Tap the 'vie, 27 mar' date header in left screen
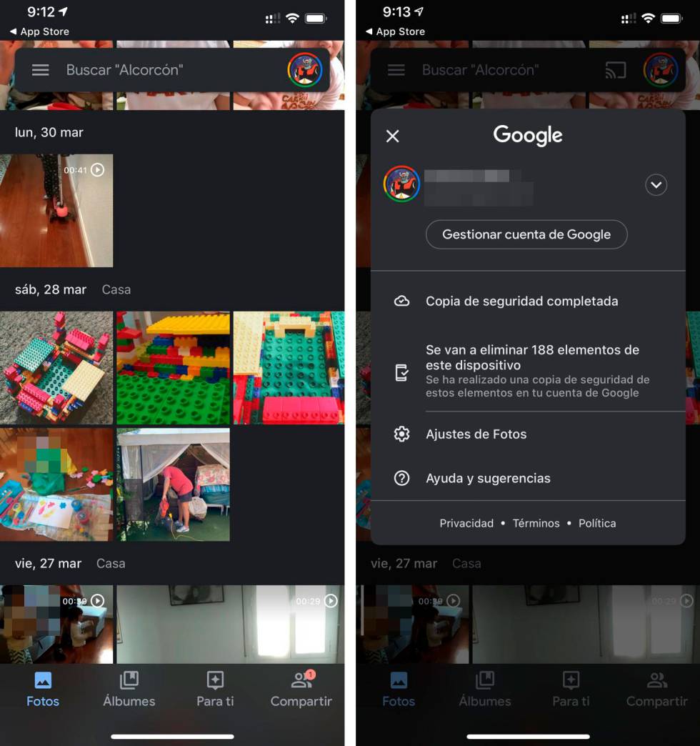Image resolution: width=700 pixels, height=746 pixels. click(x=48, y=563)
